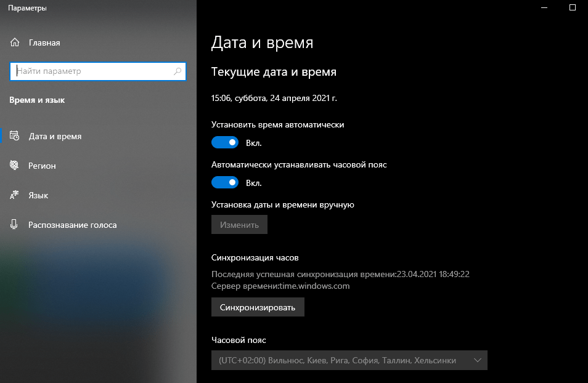Viewport: 588px width, 383px height.
Task: Open the Регион settings page
Action: click(42, 166)
